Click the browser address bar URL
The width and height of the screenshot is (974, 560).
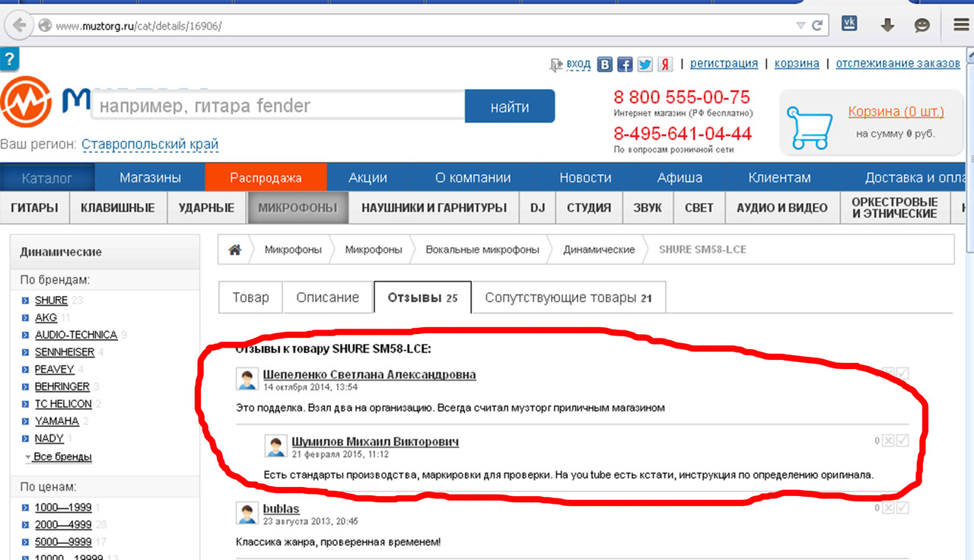pos(138,26)
